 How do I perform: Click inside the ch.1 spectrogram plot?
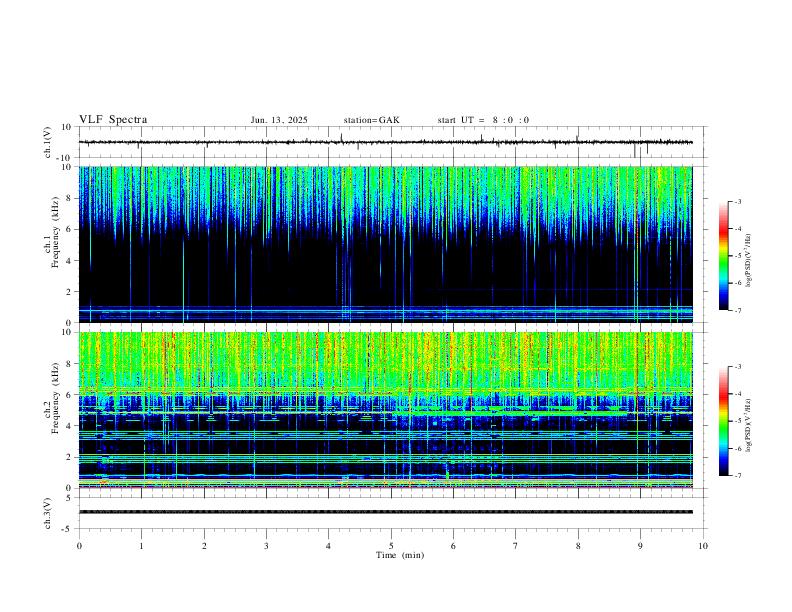click(x=385, y=244)
